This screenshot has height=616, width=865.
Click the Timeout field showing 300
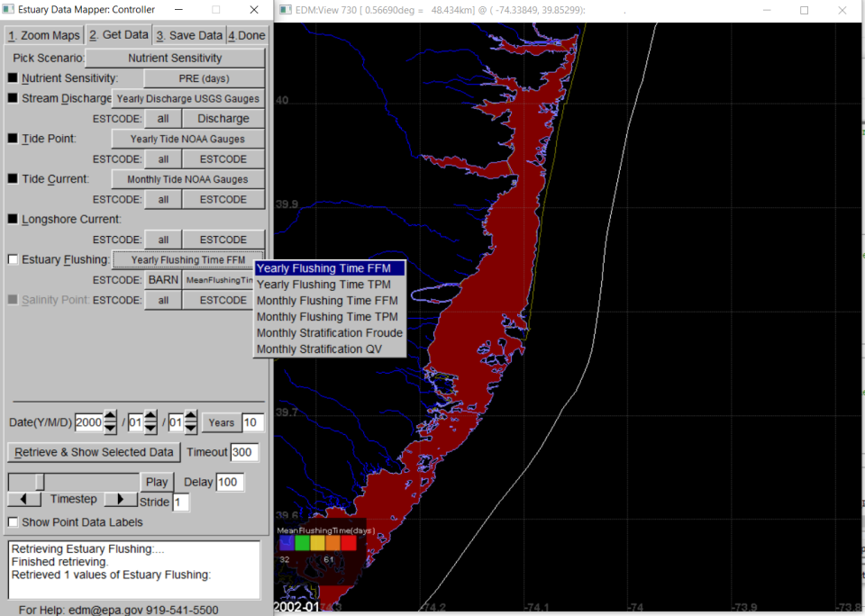tap(244, 452)
